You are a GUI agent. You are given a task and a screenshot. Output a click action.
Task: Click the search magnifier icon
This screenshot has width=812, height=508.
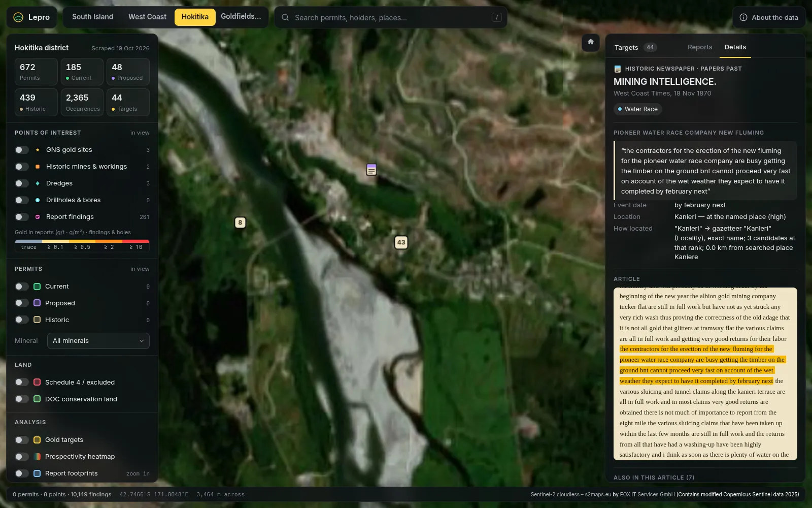(285, 17)
